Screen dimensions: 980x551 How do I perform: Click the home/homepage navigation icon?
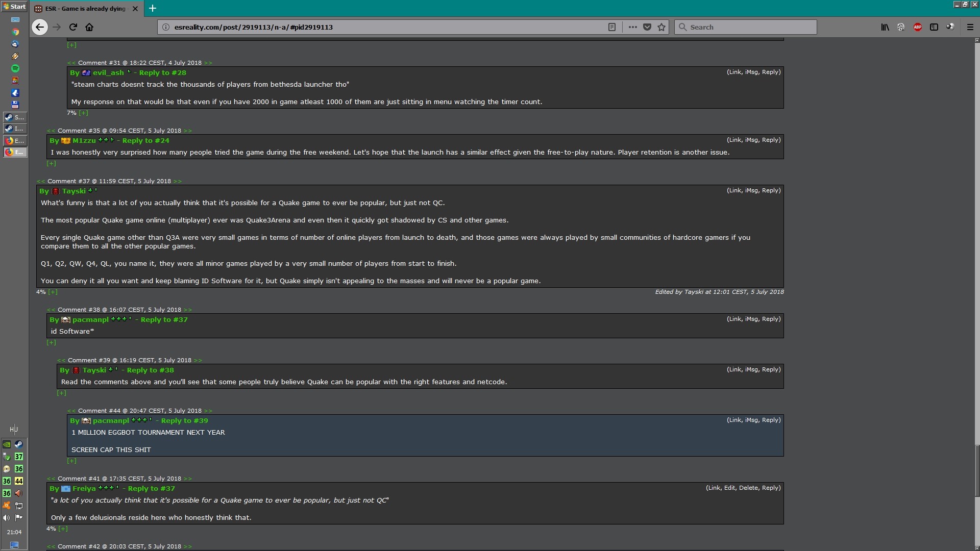(x=89, y=27)
